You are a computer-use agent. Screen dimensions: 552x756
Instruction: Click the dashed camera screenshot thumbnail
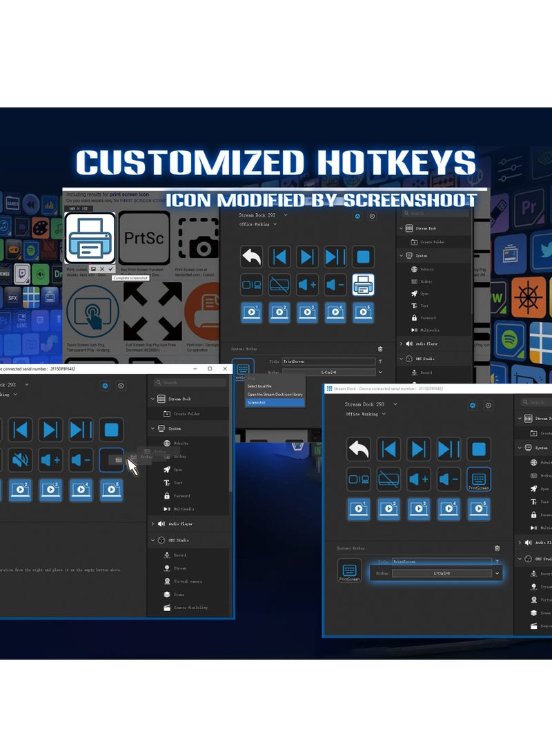tap(199, 238)
